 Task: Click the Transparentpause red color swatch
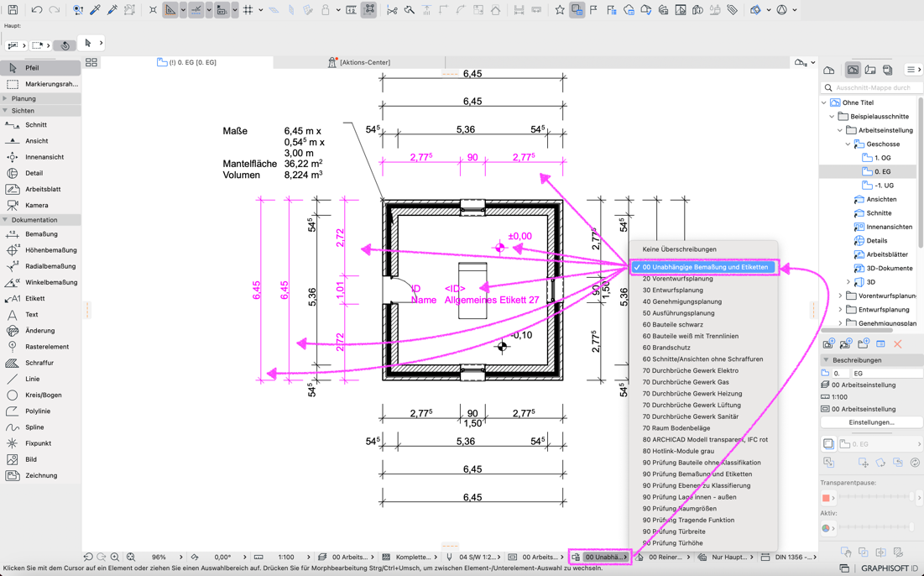click(x=826, y=498)
